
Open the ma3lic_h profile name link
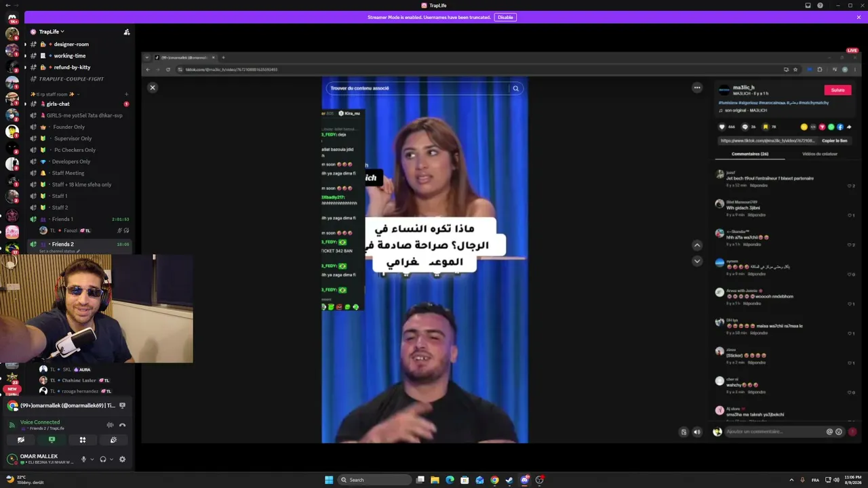tap(743, 87)
